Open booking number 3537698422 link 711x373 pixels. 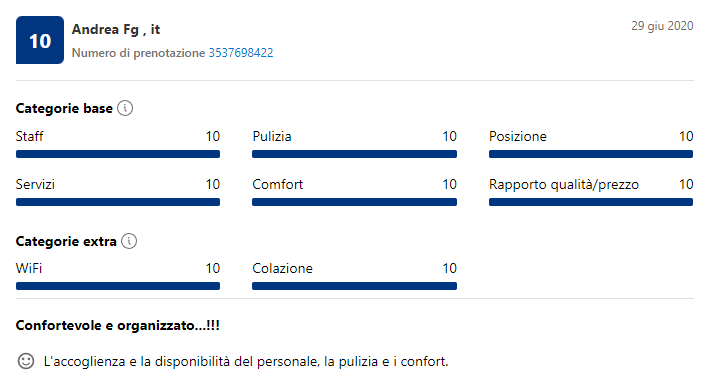tap(241, 53)
